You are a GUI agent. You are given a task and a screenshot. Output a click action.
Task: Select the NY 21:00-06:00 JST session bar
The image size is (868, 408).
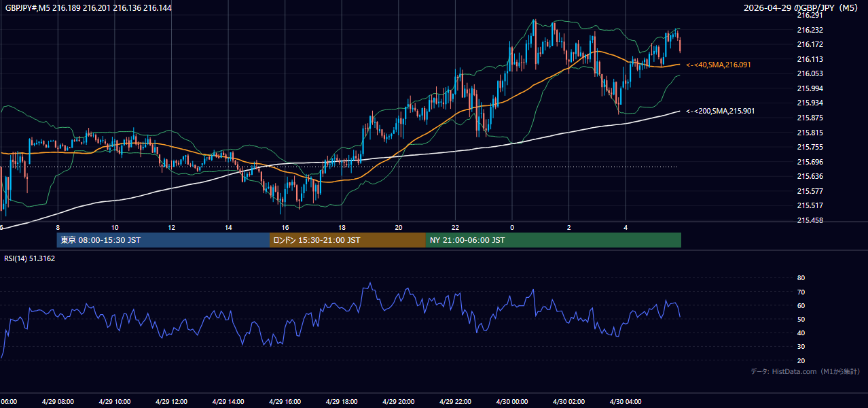point(554,240)
